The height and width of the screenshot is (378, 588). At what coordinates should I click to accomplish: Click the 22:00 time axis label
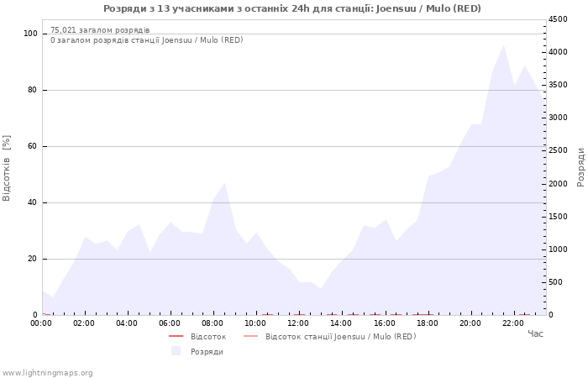point(513,323)
